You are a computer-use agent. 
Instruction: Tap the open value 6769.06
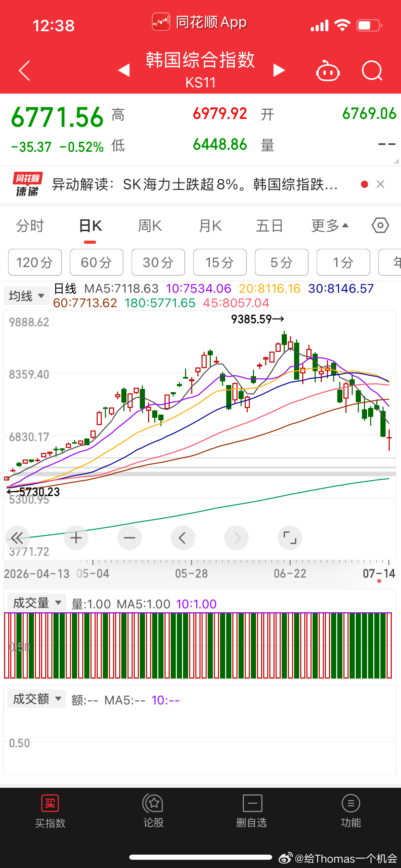click(x=369, y=113)
